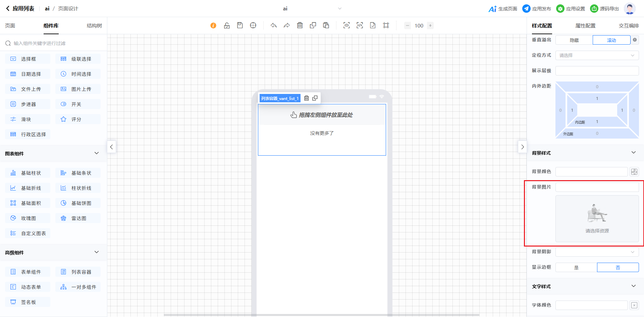Open the 背景颜色 color picker swatch
This screenshot has width=644, height=317.
click(x=634, y=172)
